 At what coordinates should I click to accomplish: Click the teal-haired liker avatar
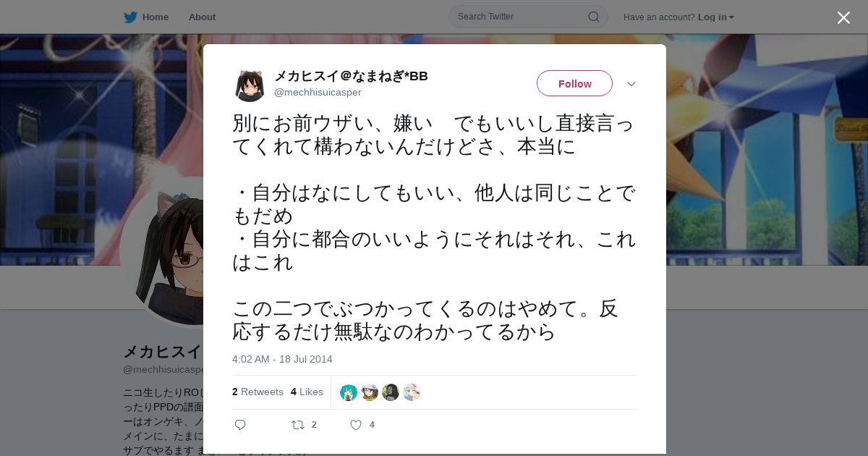tap(349, 392)
